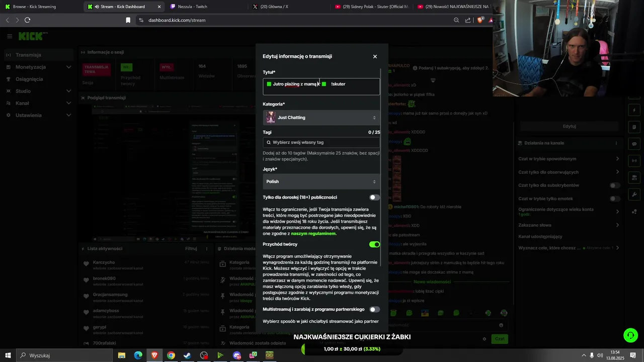Image resolution: width=644 pixels, height=362 pixels.
Task: Open Discord from the taskbar
Action: click(237, 355)
